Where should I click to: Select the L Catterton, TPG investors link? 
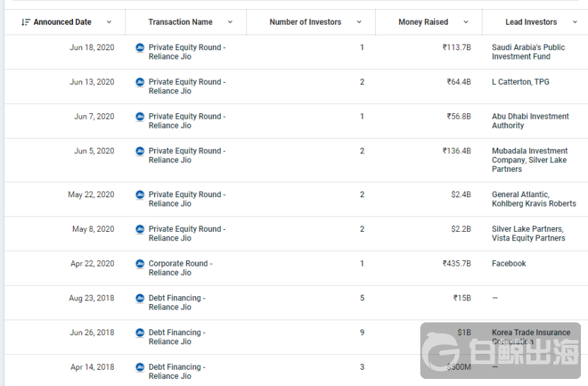[520, 82]
